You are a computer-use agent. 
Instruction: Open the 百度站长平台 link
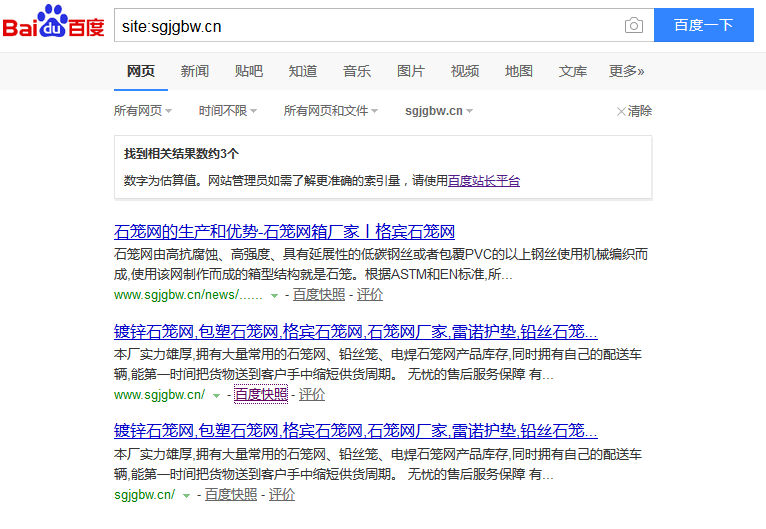[x=484, y=181]
